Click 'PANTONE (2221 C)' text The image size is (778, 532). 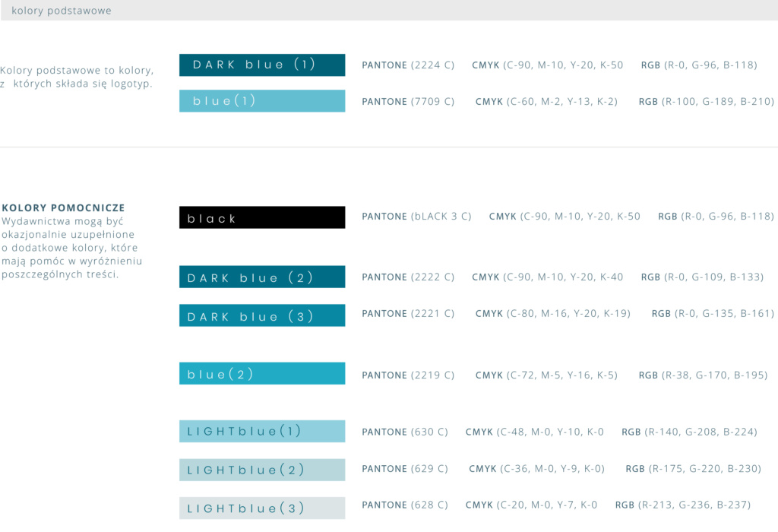(408, 314)
